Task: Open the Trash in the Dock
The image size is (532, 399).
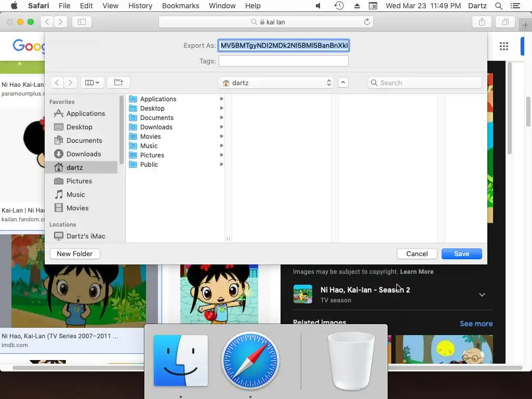Action: click(x=351, y=361)
